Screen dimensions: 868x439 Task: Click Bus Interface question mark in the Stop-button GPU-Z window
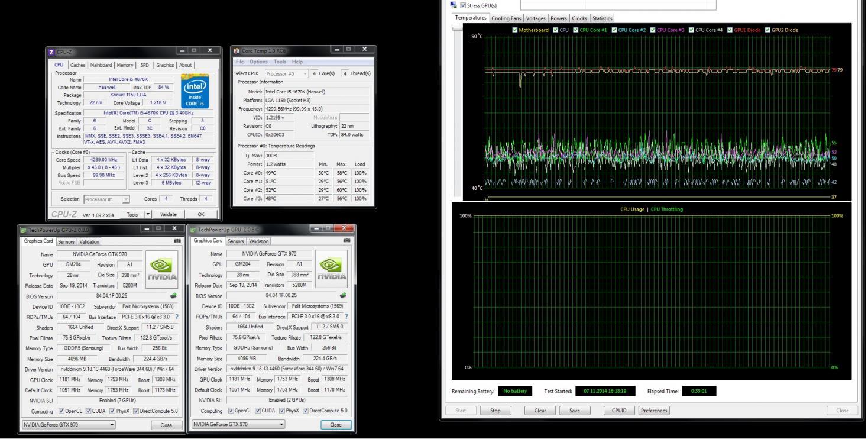pyautogui.click(x=177, y=317)
